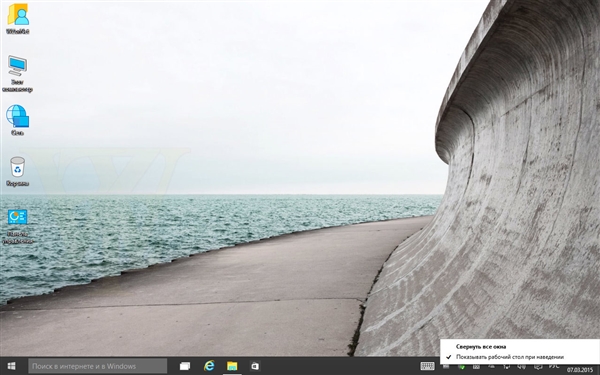Open the volume tray icon
600x375 pixels.
(x=521, y=367)
